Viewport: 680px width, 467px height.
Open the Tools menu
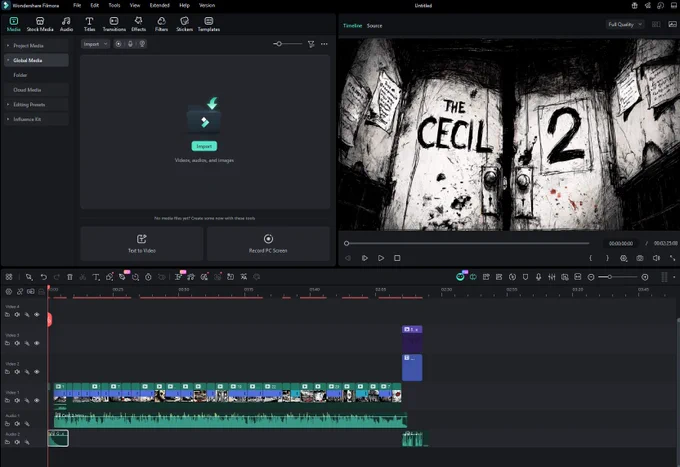(114, 5)
